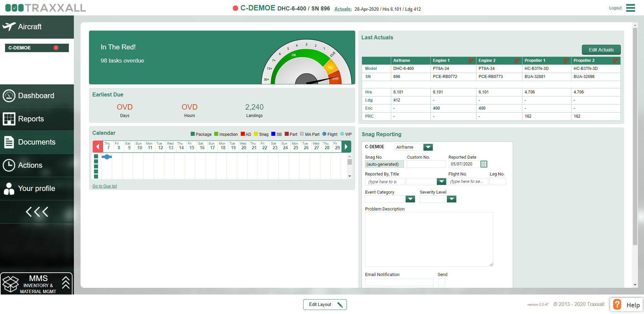The width and height of the screenshot is (644, 314).
Task: Click the Leg No. input field
Action: 498,182
